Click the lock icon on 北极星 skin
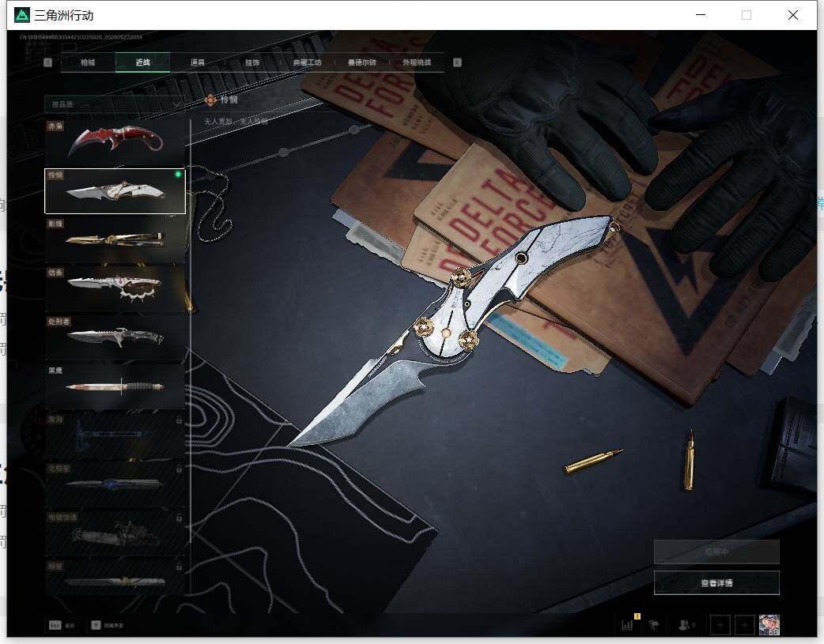Viewport: 824px width, 644px height. point(179,469)
